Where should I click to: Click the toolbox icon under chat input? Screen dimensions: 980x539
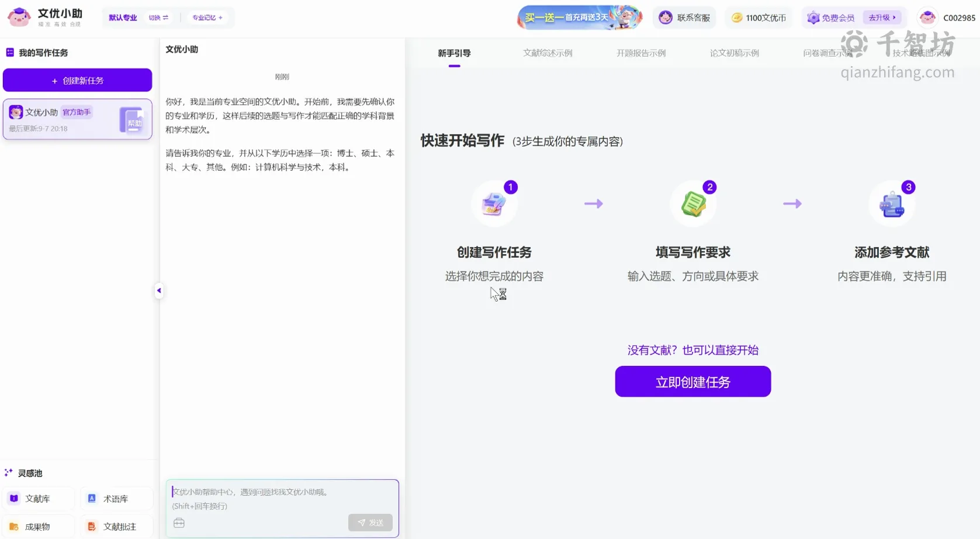(x=179, y=523)
